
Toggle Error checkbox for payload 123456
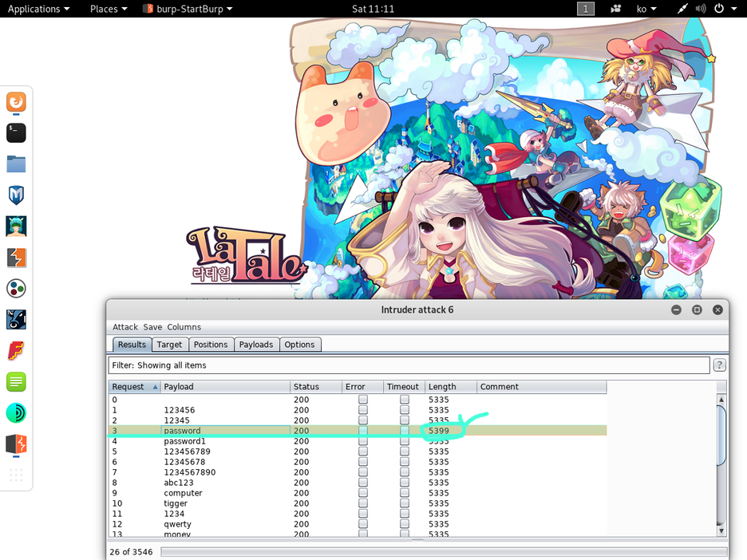363,410
